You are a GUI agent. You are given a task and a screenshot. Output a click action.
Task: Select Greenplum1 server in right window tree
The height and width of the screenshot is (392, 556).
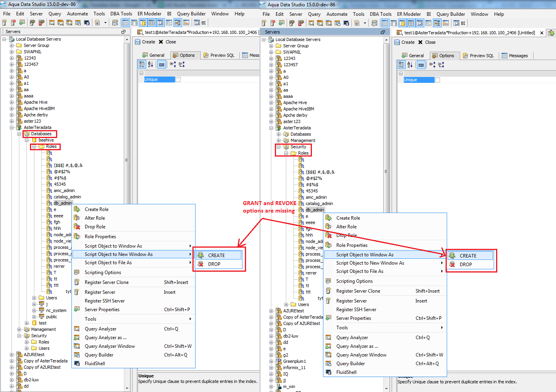tap(294, 361)
